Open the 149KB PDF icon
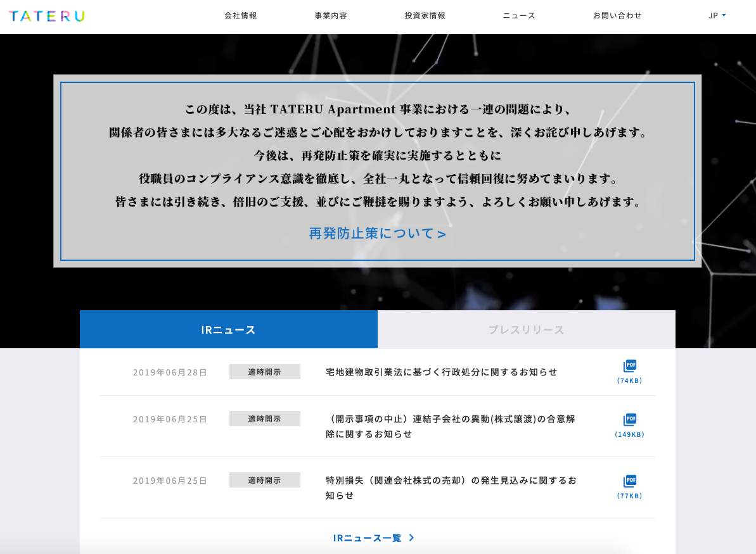 [x=630, y=420]
